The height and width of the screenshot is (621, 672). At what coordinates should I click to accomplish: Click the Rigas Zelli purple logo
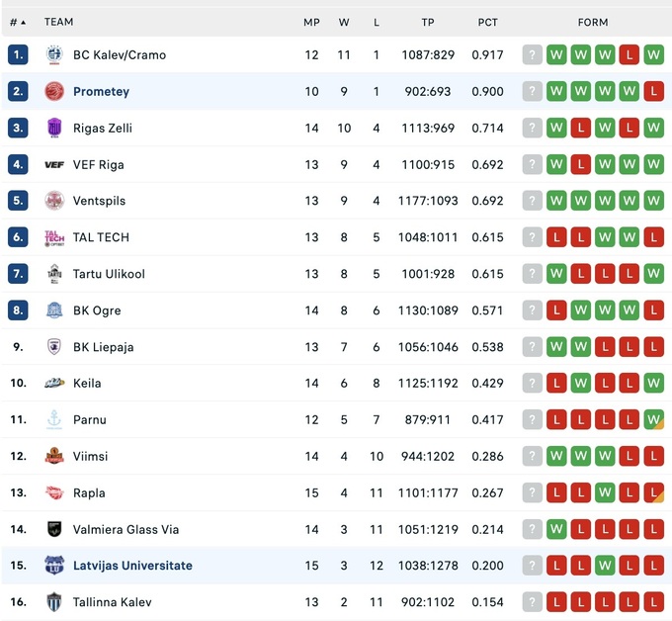54,129
